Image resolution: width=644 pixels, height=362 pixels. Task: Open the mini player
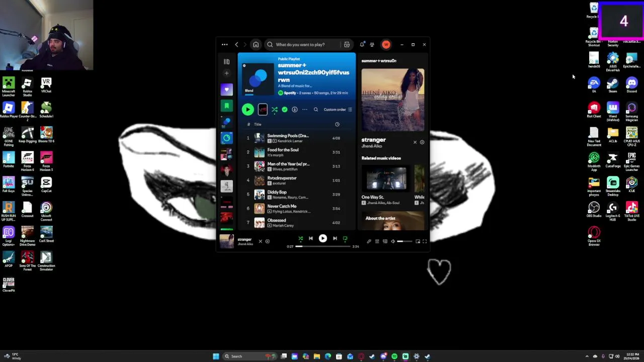coord(418,241)
